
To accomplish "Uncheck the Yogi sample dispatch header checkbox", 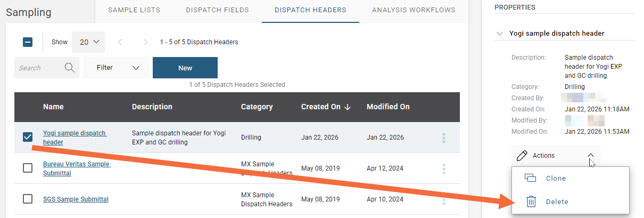I will pyautogui.click(x=28, y=138).
